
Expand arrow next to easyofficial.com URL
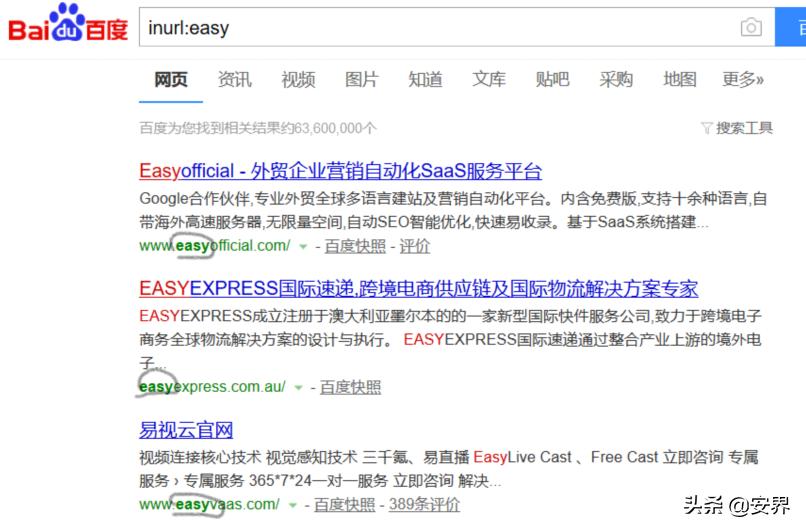pyautogui.click(x=303, y=247)
